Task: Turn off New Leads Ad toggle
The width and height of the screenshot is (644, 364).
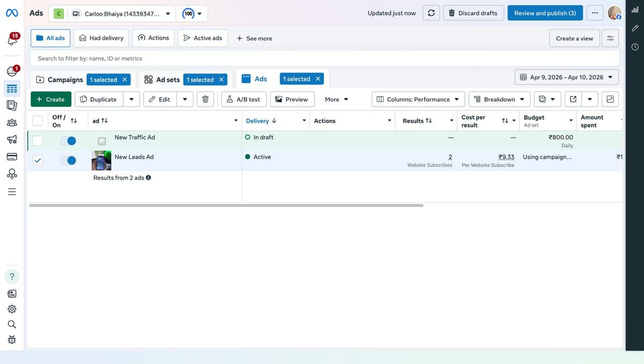Action: 68,161
